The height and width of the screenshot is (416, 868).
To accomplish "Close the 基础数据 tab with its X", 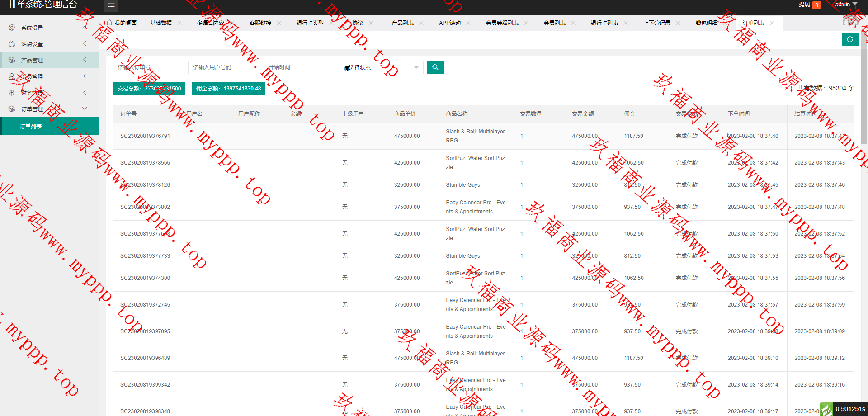I will click(x=179, y=23).
